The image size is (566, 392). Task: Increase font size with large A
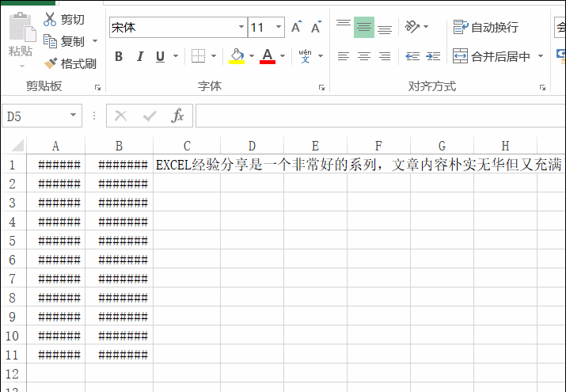click(x=296, y=27)
